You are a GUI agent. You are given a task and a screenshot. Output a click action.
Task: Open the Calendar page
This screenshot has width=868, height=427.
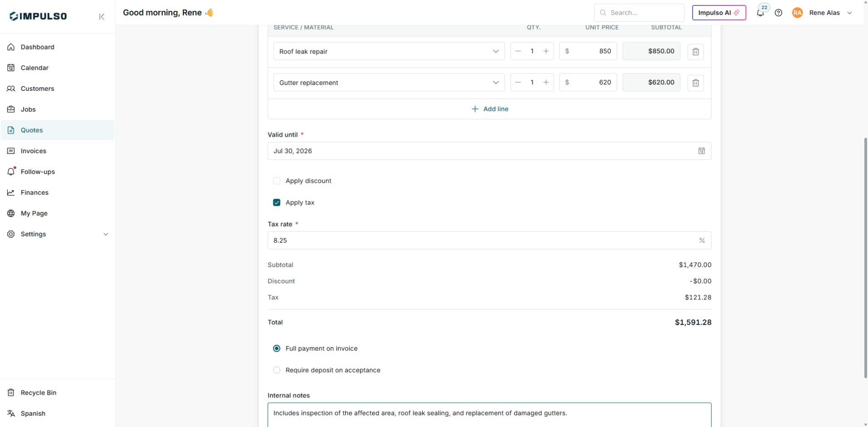(57, 68)
